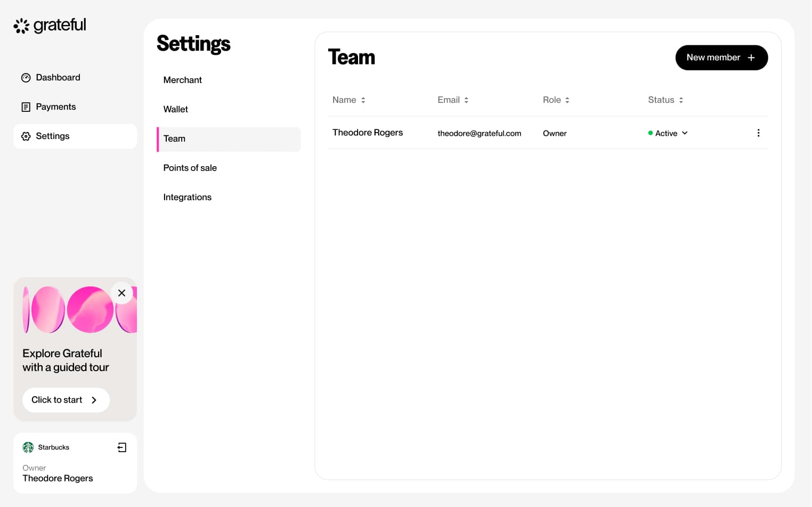The height and width of the screenshot is (507, 812).
Task: Click the Starbucks logo icon
Action: tap(28, 447)
